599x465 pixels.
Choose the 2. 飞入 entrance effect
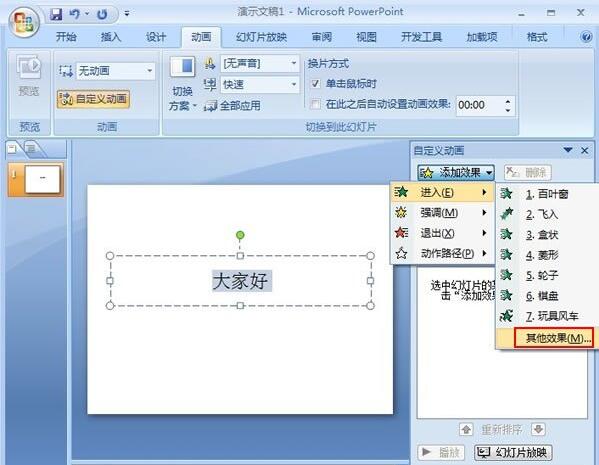(546, 214)
